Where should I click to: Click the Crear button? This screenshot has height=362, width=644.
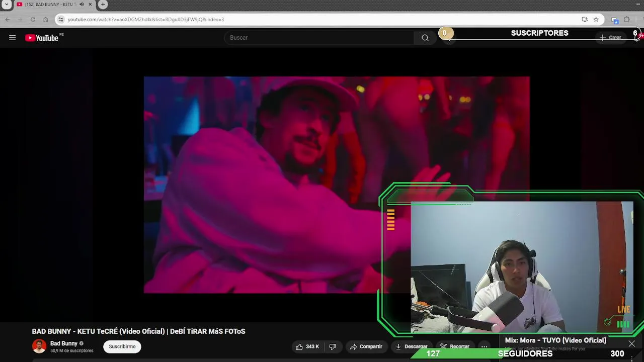[x=610, y=38]
